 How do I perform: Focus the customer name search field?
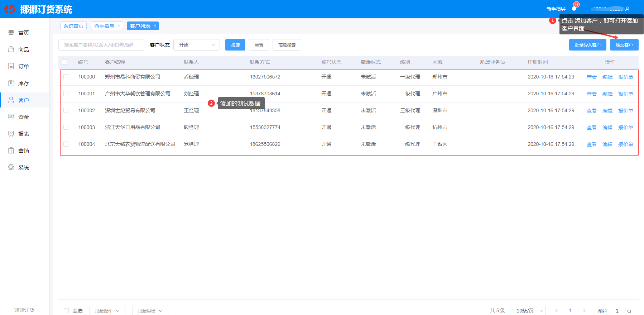point(101,45)
